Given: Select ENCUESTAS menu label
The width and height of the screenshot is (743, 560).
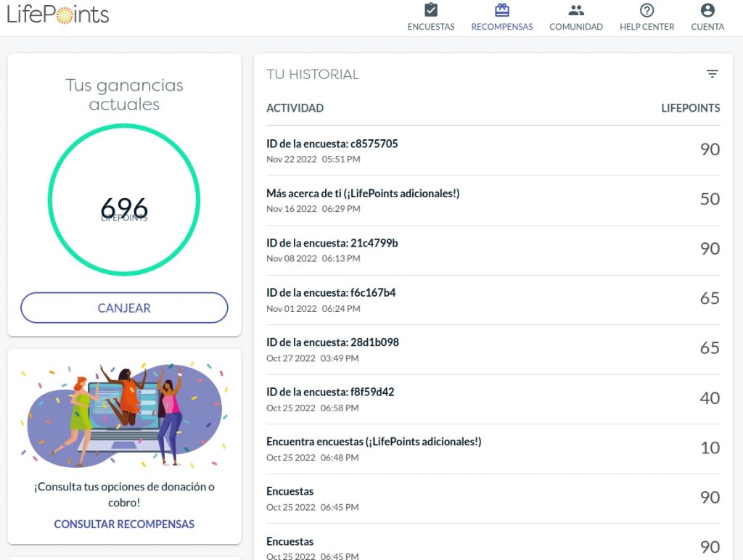Looking at the screenshot, I should (431, 27).
